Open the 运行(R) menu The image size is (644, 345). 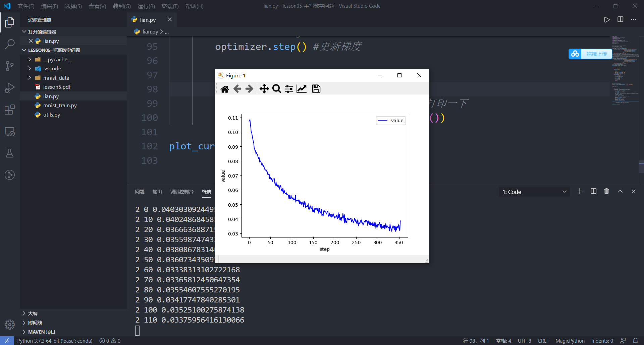point(147,6)
